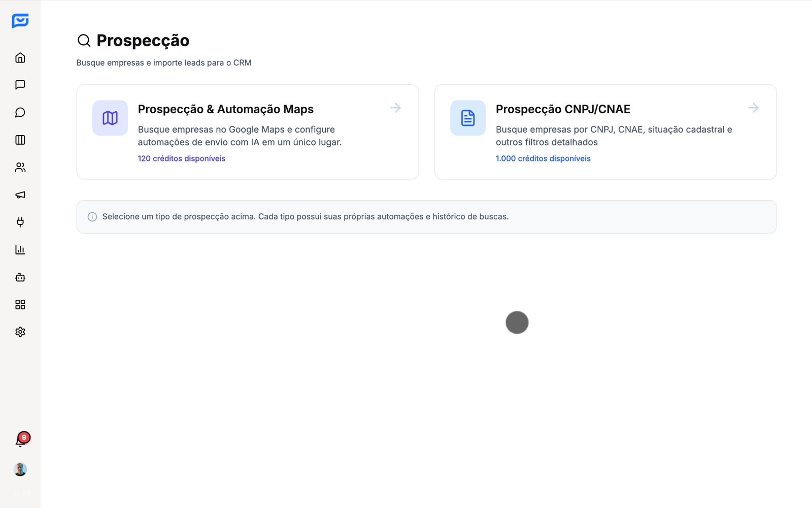The image size is (812, 508).
Task: Open the campaigns megaphone section
Action: coord(20,195)
